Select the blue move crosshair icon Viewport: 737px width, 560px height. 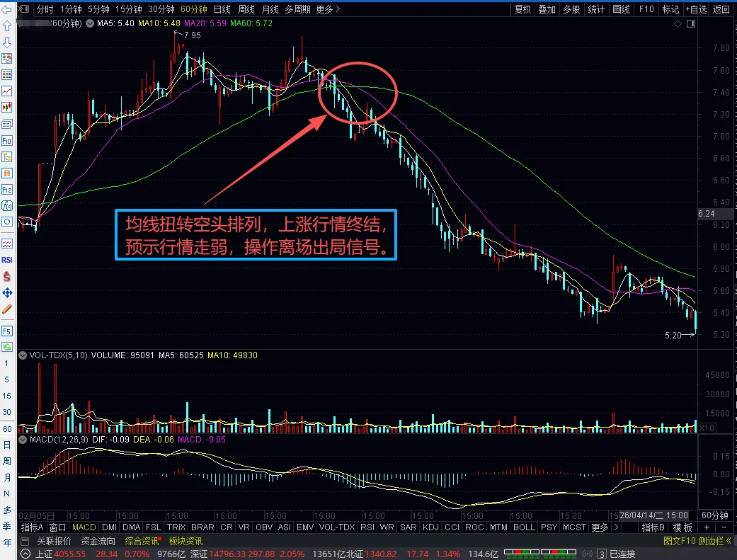[x=7, y=293]
